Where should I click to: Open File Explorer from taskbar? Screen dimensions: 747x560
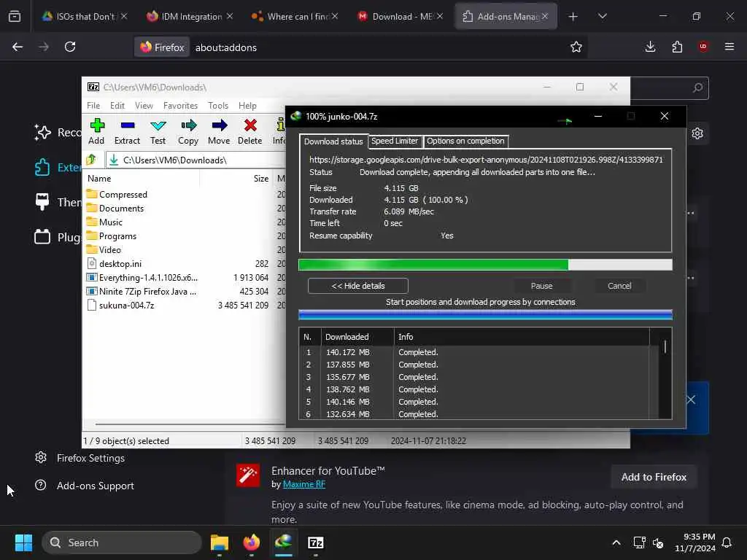click(x=220, y=542)
